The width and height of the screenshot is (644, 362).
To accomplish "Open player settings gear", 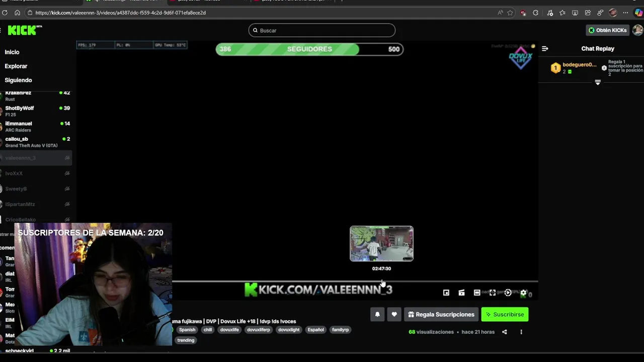I will (523, 293).
